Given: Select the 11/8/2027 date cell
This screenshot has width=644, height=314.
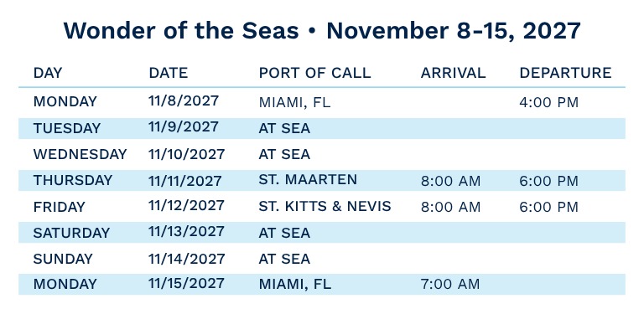Looking at the screenshot, I should pos(184,100).
